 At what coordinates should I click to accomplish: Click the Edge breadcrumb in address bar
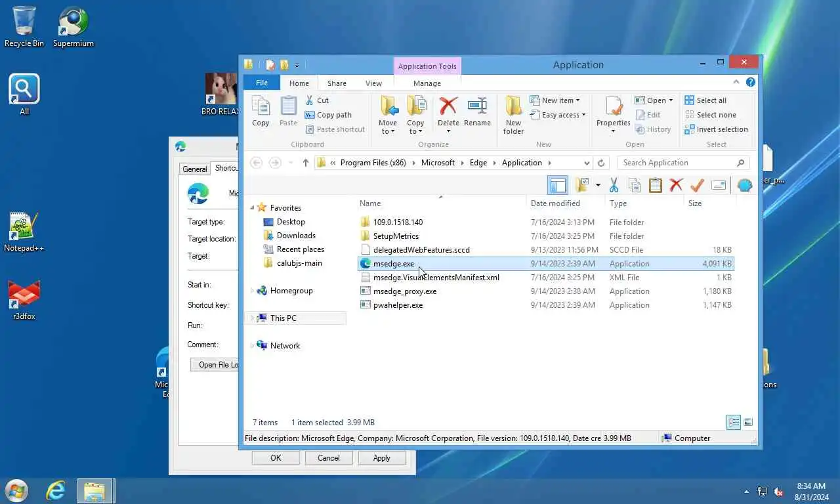478,163
